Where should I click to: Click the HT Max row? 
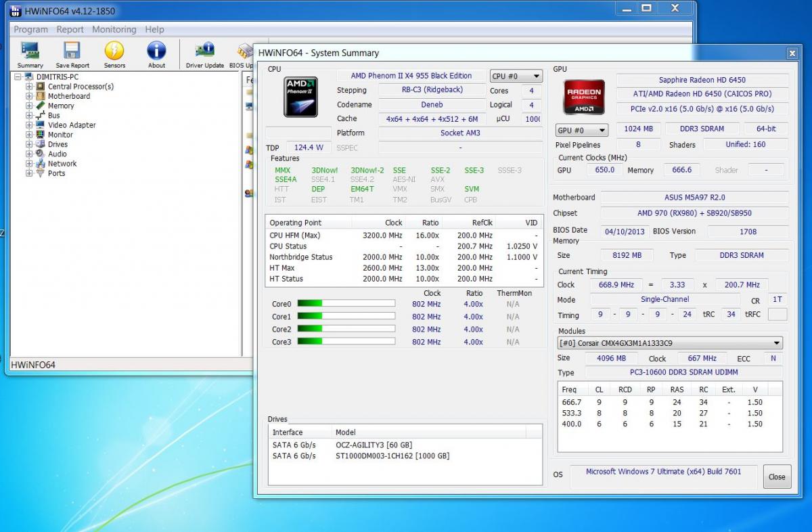coord(404,268)
